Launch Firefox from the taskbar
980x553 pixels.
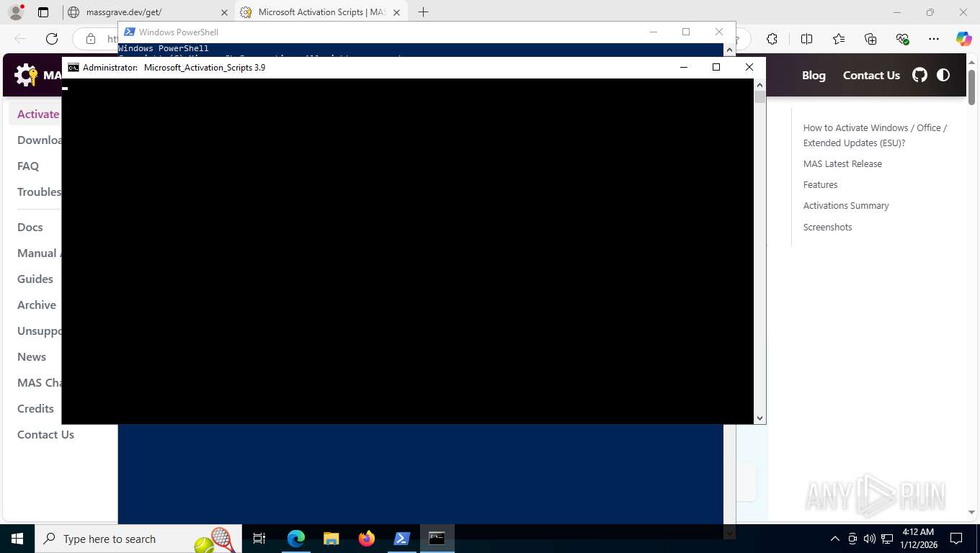pyautogui.click(x=367, y=539)
